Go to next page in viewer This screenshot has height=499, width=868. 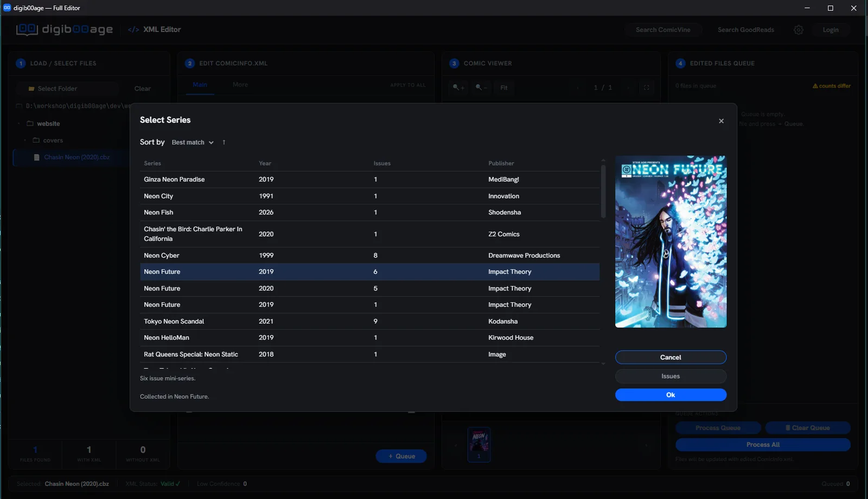pyautogui.click(x=628, y=87)
